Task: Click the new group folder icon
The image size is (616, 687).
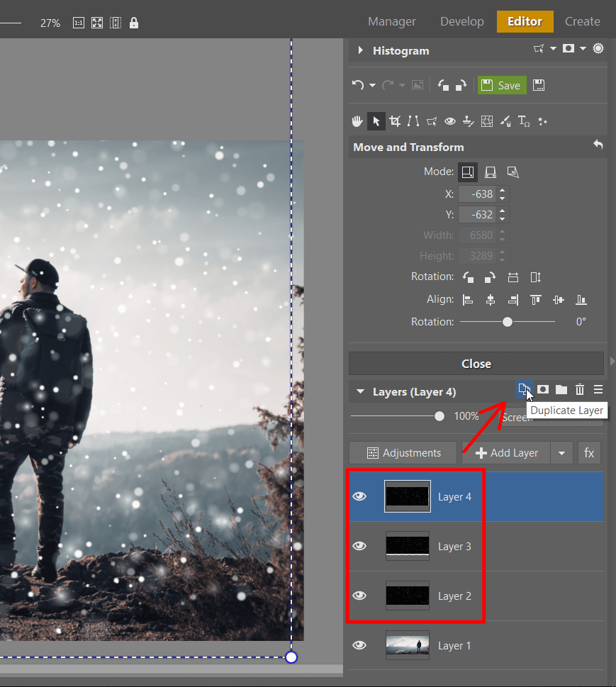Action: [x=561, y=389]
